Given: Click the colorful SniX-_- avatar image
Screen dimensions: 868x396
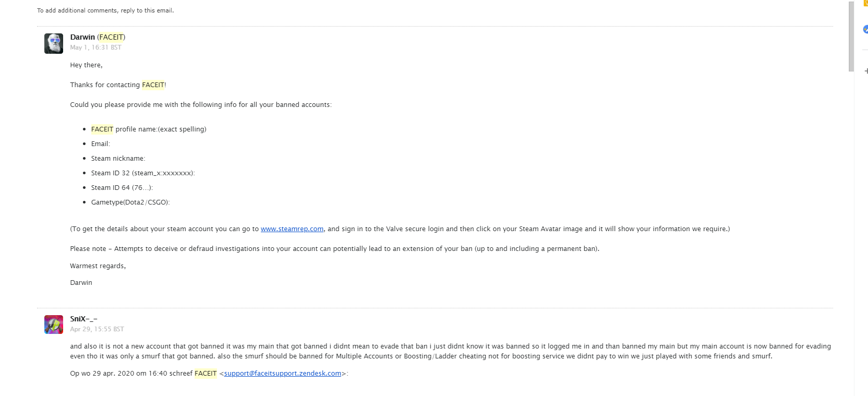Looking at the screenshot, I should pos(54,325).
